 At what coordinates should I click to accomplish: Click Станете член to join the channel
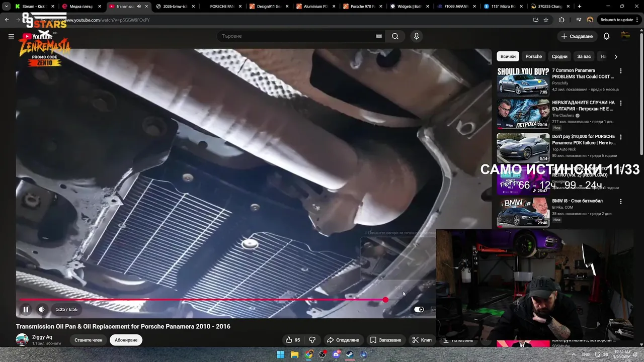88,340
